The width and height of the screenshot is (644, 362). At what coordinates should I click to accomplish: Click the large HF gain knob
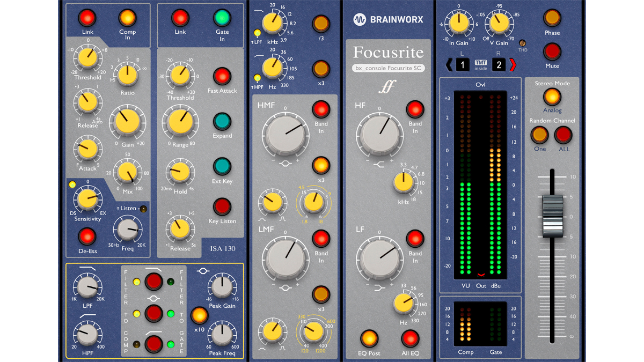coord(379,134)
